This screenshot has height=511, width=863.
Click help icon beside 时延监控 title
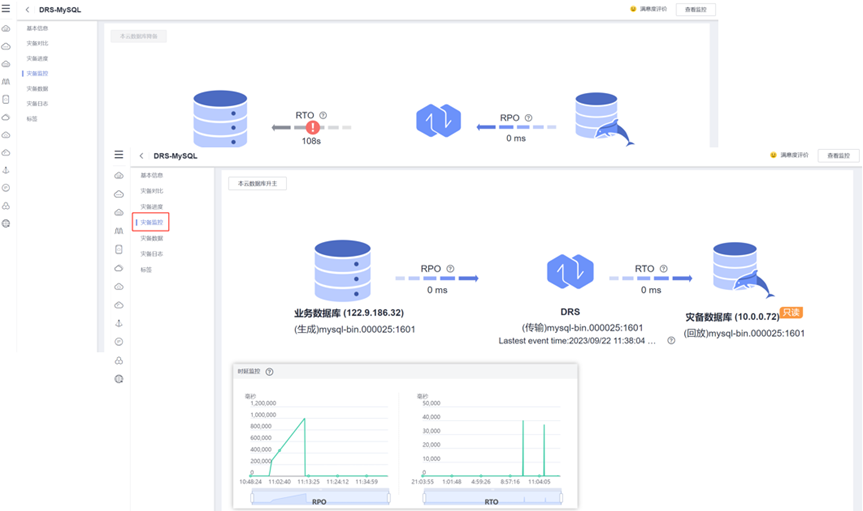(269, 372)
